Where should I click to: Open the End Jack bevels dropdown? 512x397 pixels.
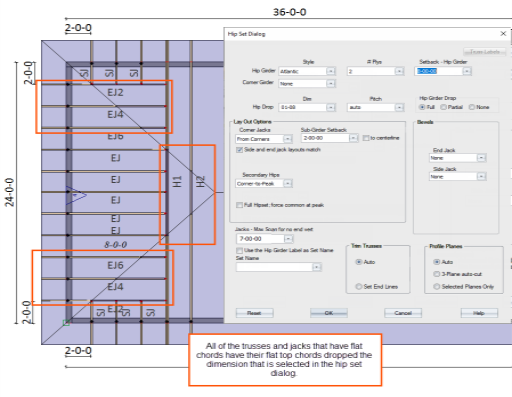tap(481, 158)
